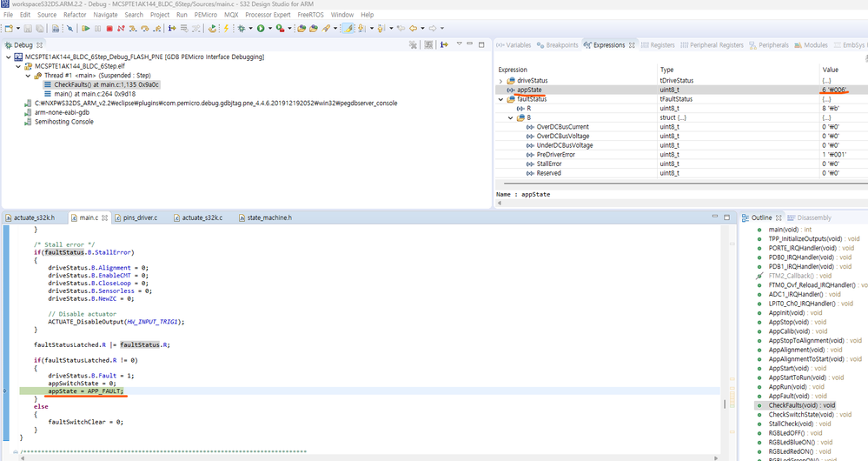Click the Build All toolbar icon
Image resolution: width=868 pixels, height=461 pixels.
pyautogui.click(x=56, y=28)
